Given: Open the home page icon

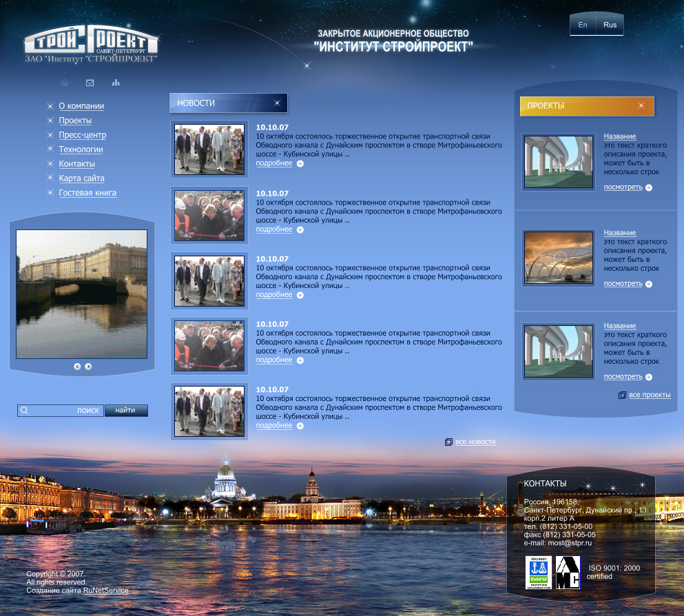Looking at the screenshot, I should tap(64, 83).
